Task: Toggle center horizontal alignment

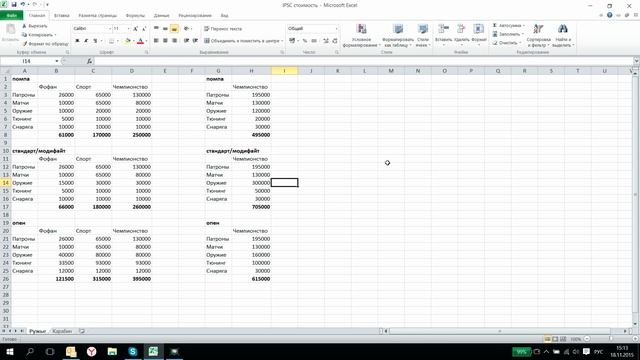Action: pos(165,40)
